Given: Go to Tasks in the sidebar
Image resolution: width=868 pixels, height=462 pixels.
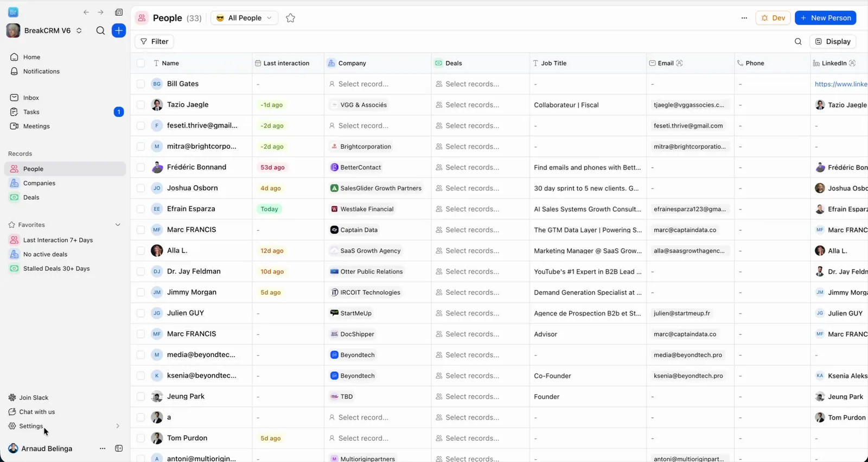Looking at the screenshot, I should tap(31, 112).
